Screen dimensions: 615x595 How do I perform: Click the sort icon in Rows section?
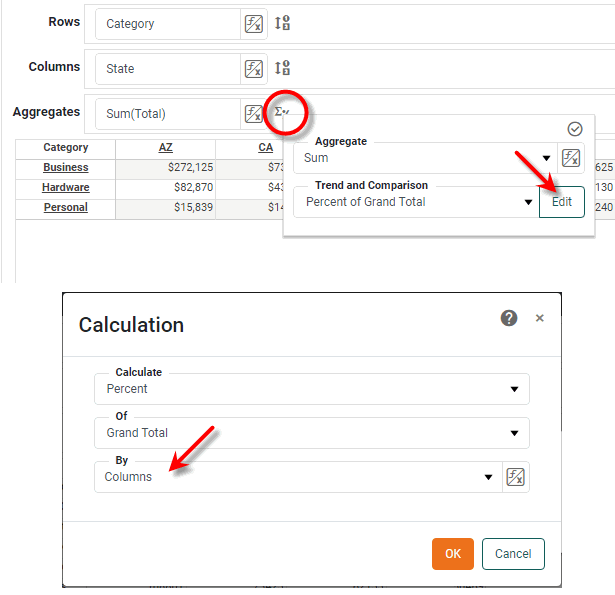click(283, 24)
